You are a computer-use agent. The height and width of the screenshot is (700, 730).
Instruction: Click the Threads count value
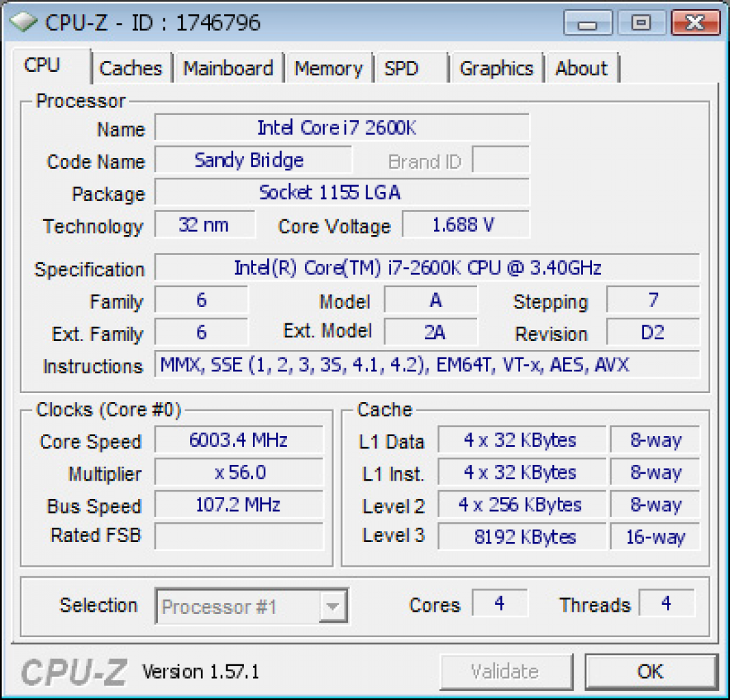666,603
